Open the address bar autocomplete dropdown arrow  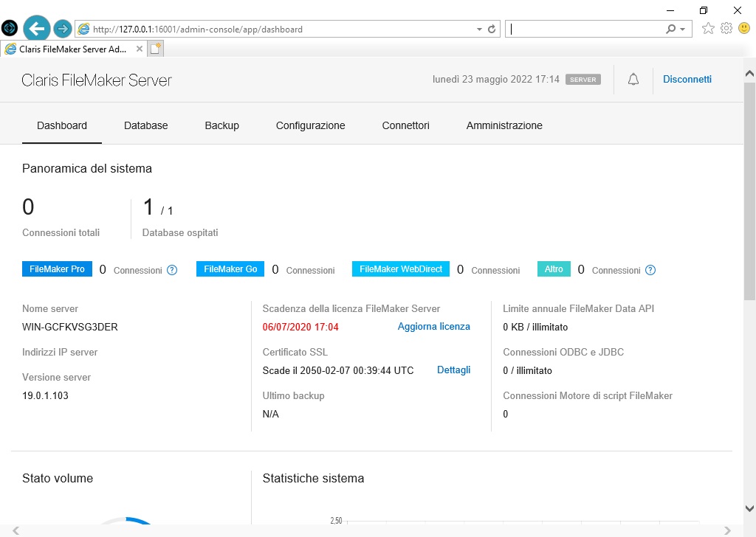coord(479,30)
